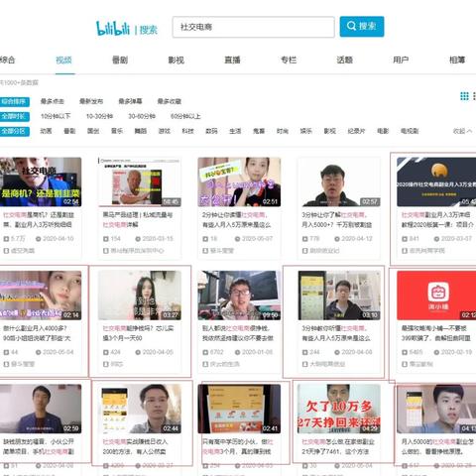Click clock icon beside 2020-03-15
Screen dimensions: 476x476
pyautogui.click(x=138, y=239)
